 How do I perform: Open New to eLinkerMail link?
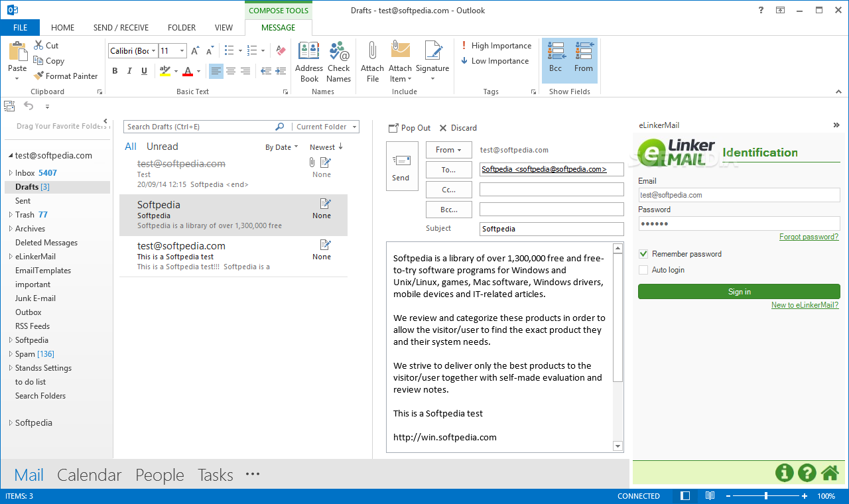(x=805, y=305)
